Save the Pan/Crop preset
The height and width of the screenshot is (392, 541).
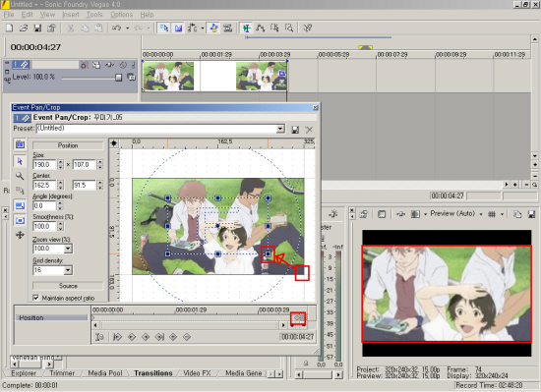point(295,130)
